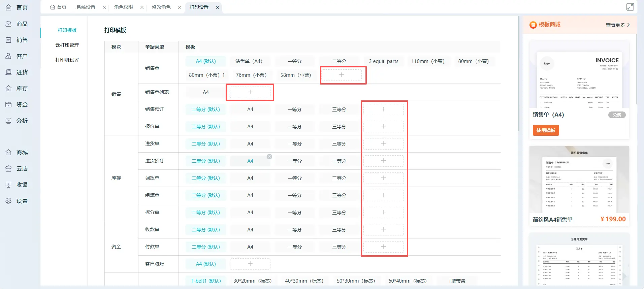Image resolution: width=644 pixels, height=289 pixels.
Task: Open 商城 mall in the sidebar
Action: (x=9, y=153)
